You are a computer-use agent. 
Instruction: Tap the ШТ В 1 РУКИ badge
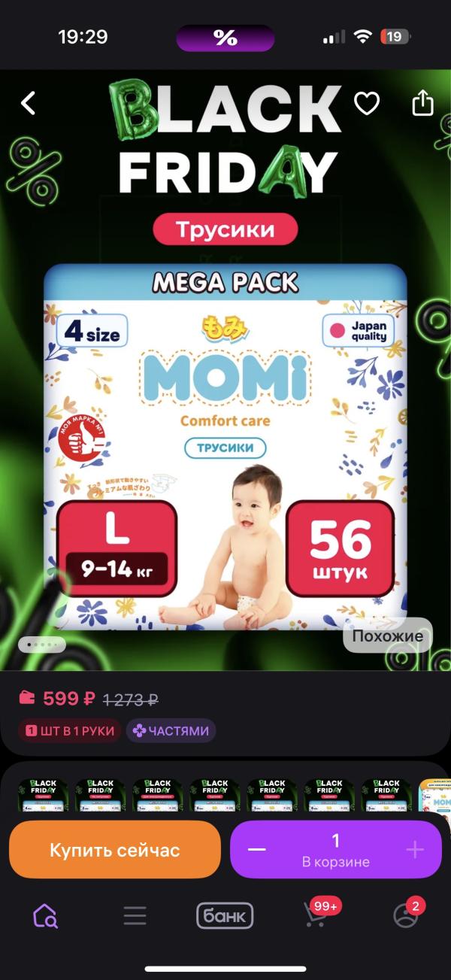[70, 730]
